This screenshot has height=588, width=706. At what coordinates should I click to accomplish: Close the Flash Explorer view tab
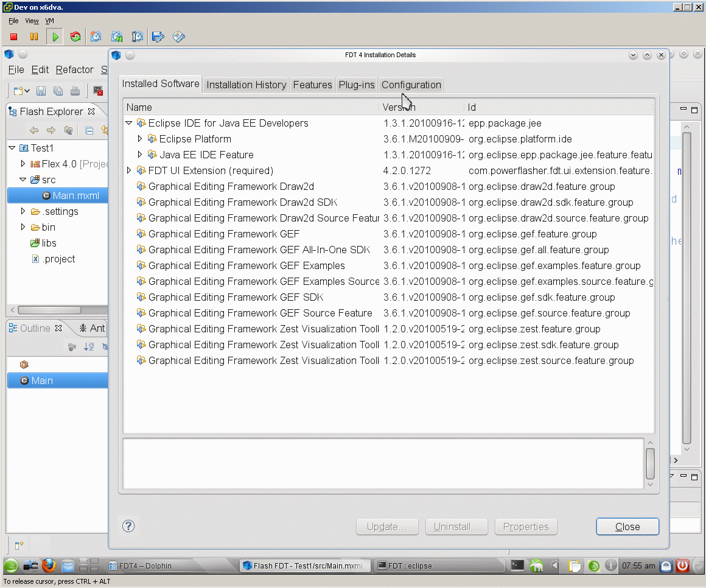91,111
